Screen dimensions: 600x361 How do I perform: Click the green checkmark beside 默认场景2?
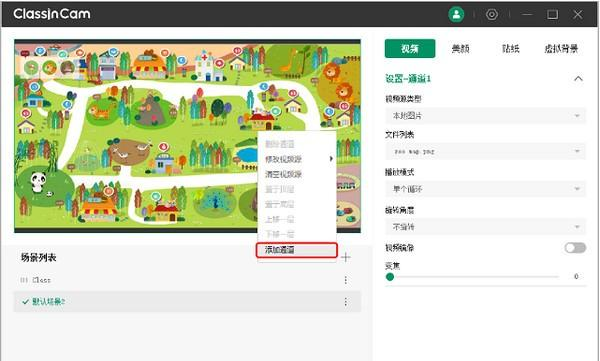pos(26,302)
